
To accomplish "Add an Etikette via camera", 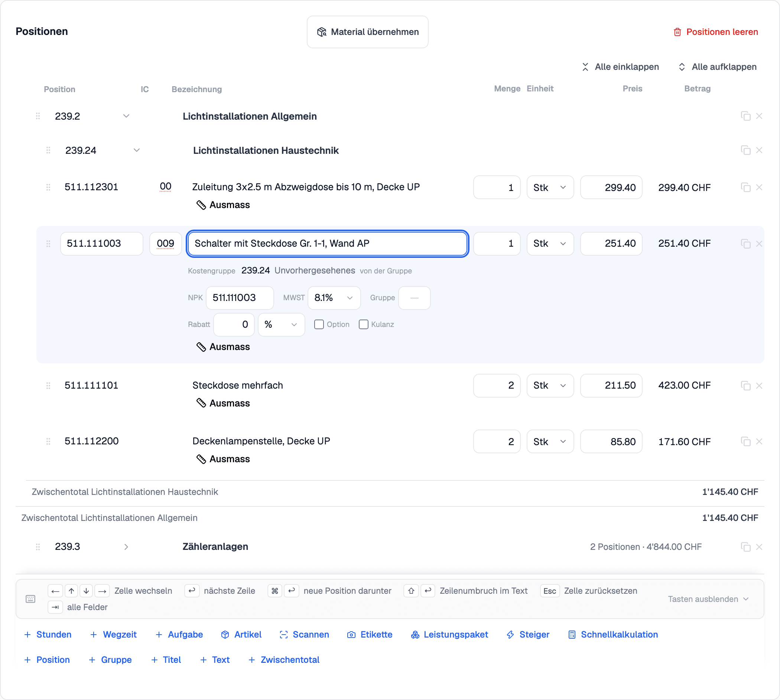I will (370, 635).
